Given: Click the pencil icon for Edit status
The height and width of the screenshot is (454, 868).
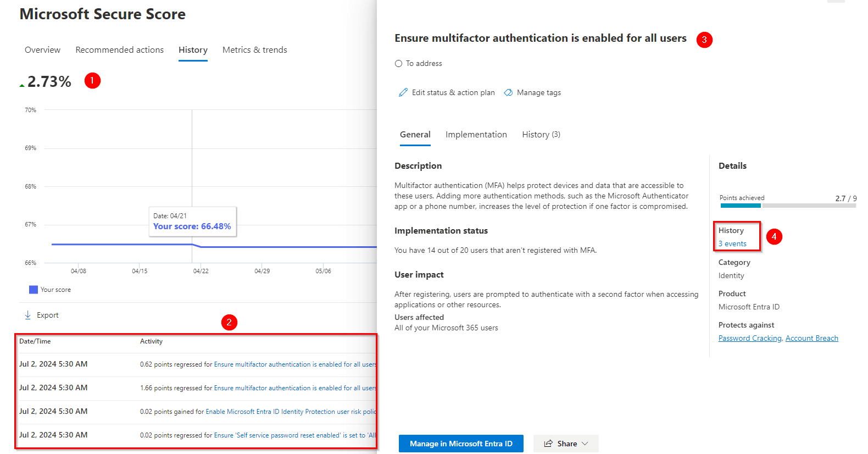Looking at the screenshot, I should click(403, 92).
